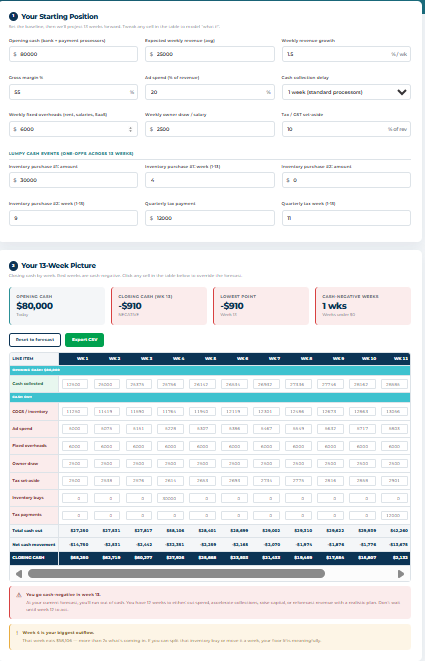The width and height of the screenshot is (425, 661).
Task: Click the Weekly owner draw / salary field
Action: click(210, 129)
